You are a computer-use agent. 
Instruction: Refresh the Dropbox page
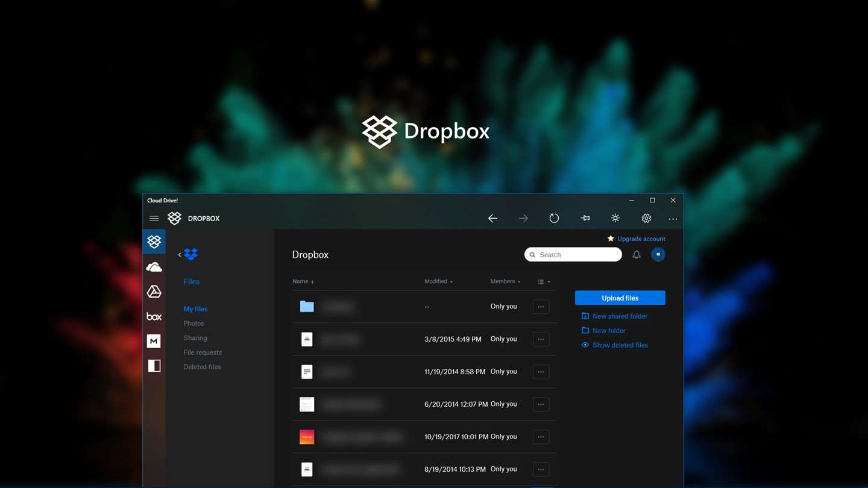point(554,218)
